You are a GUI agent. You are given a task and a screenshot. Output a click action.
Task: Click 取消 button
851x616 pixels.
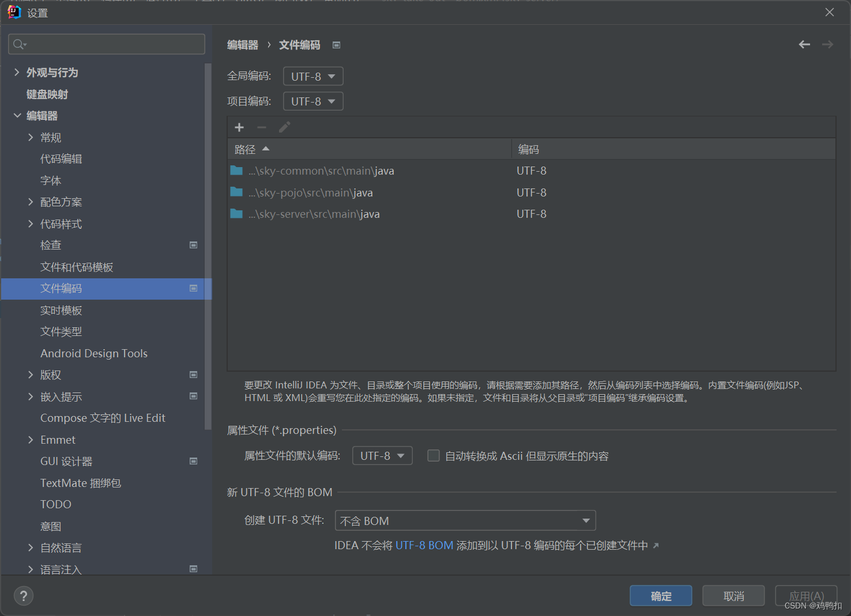click(x=733, y=596)
